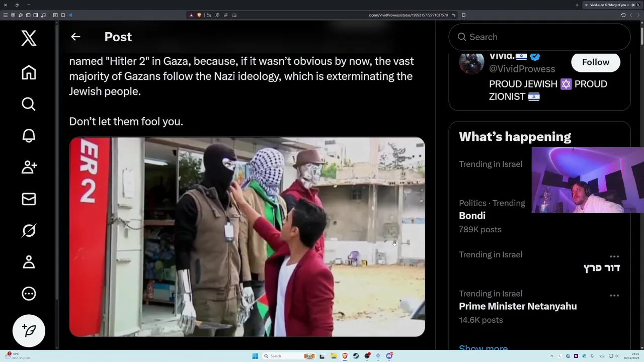
Task: Open the Brave Shields lion icon
Action: [x=199, y=15]
